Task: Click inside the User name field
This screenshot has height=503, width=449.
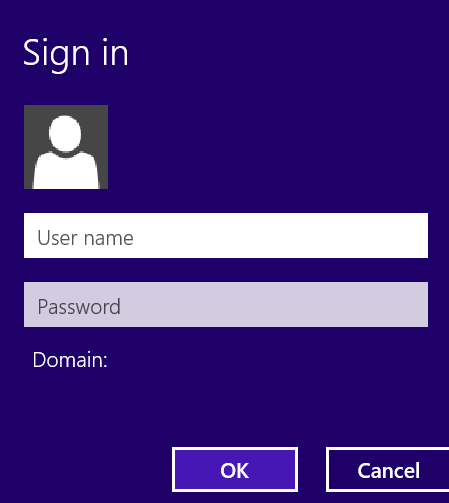Action: click(x=226, y=235)
